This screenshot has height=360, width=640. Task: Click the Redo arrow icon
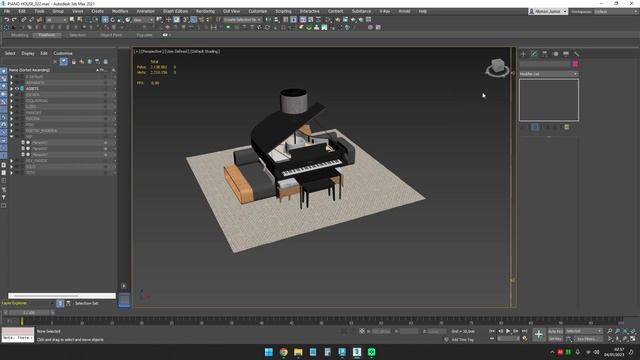click(14, 20)
